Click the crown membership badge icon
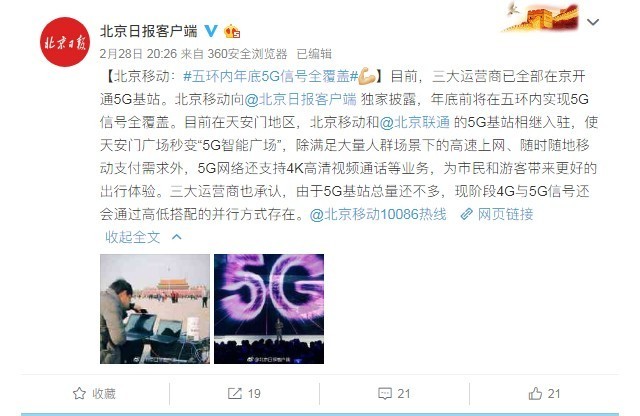Screen dimensions: 640x416 point(232,31)
